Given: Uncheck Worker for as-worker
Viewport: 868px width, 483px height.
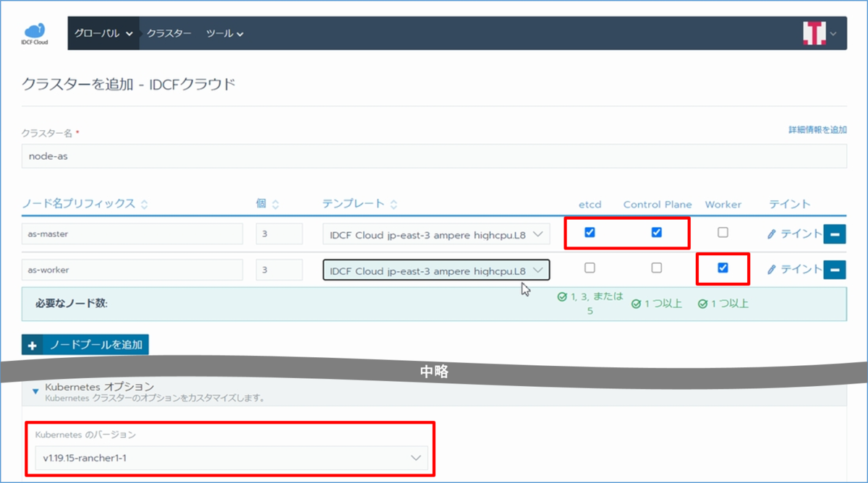Looking at the screenshot, I should tap(723, 268).
